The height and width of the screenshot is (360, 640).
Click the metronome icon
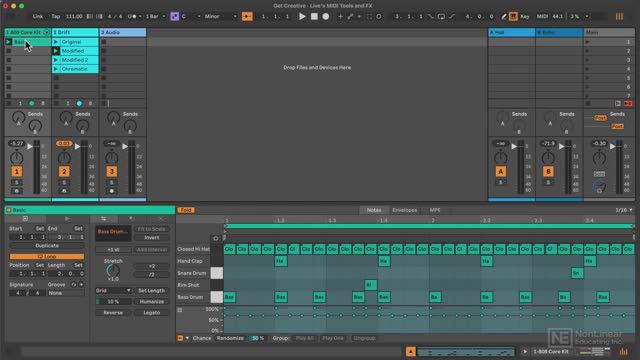pos(132,16)
